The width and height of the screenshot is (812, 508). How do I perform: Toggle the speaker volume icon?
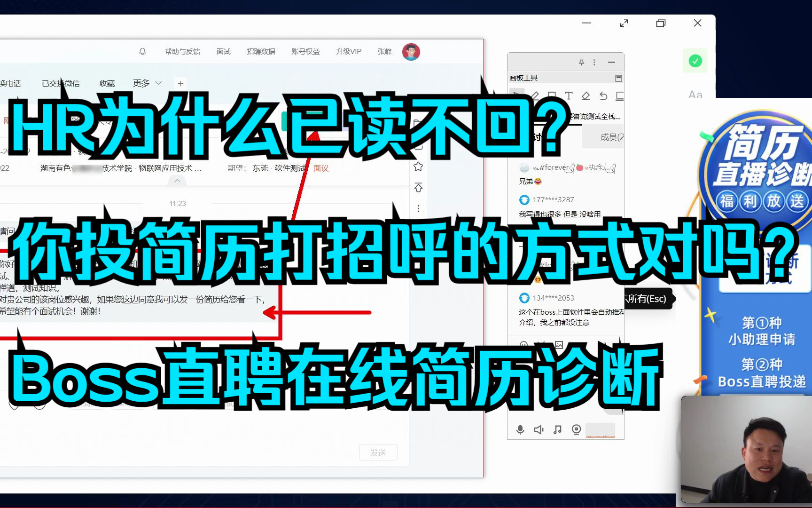pyautogui.click(x=539, y=429)
